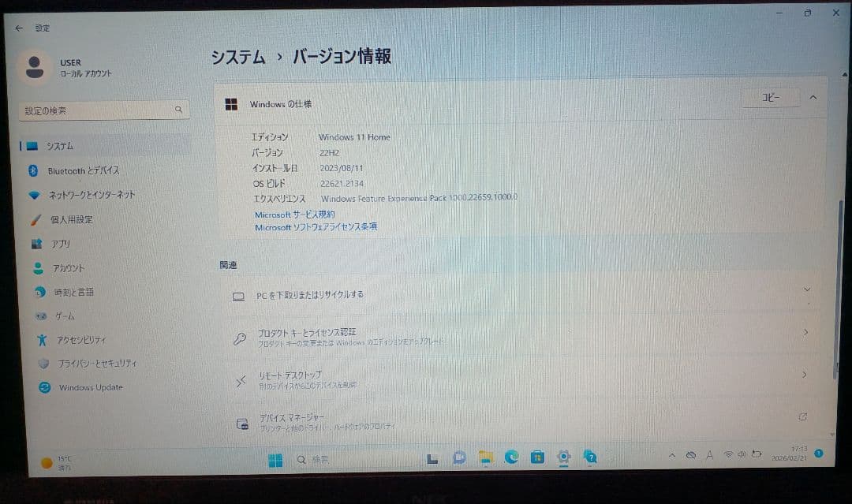Click OS build value 22621.2134
852x504 pixels.
[x=342, y=184]
